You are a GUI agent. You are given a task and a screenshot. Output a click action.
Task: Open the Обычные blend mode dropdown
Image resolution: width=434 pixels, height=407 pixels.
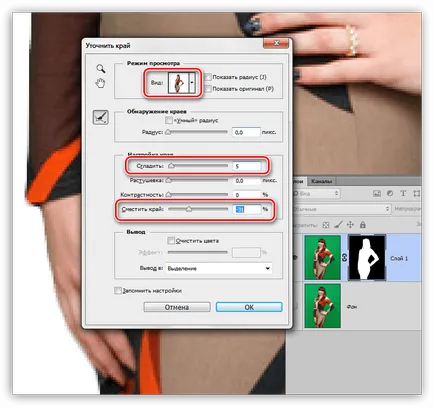pyautogui.click(x=341, y=209)
